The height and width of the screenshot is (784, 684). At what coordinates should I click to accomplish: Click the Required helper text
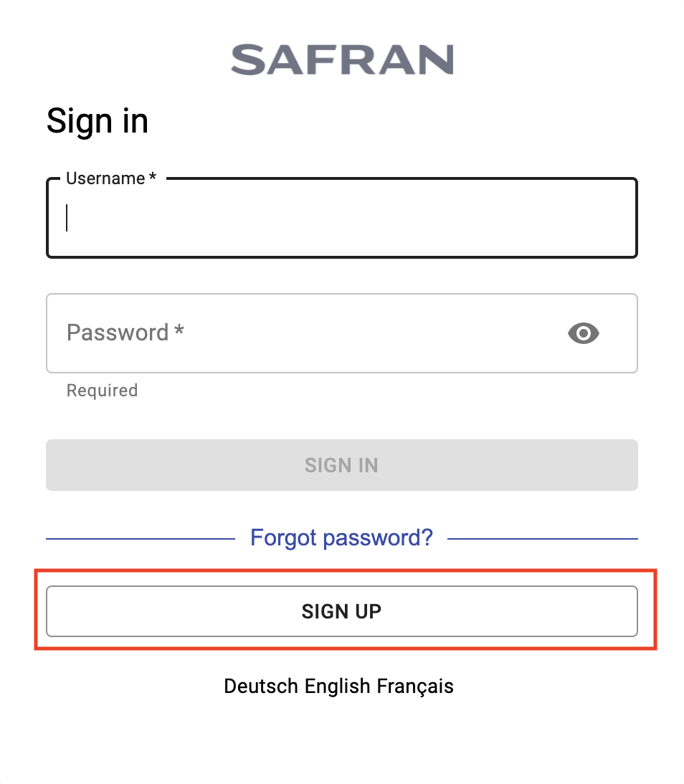click(x=102, y=391)
